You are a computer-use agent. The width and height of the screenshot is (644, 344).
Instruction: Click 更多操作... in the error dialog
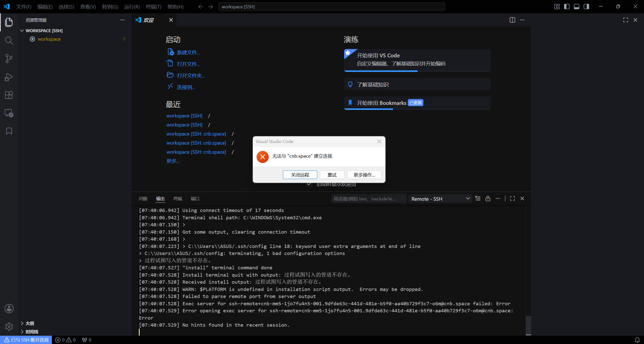364,175
